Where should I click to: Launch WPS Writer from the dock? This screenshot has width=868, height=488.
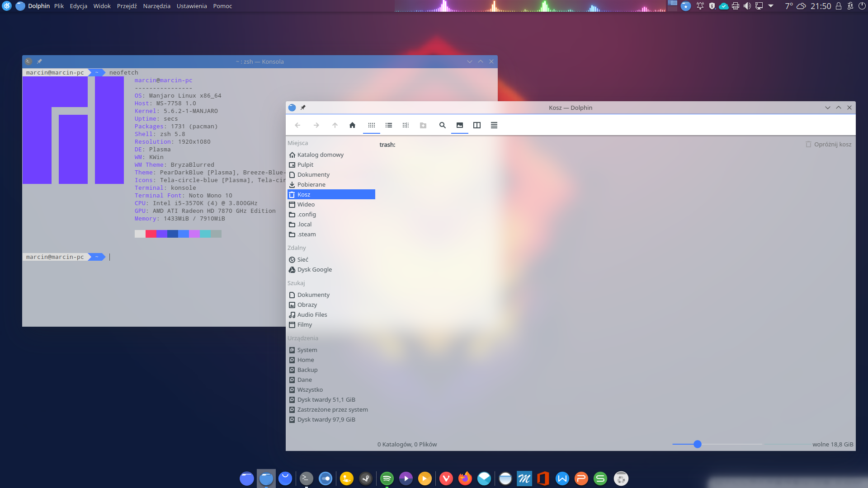(562, 479)
